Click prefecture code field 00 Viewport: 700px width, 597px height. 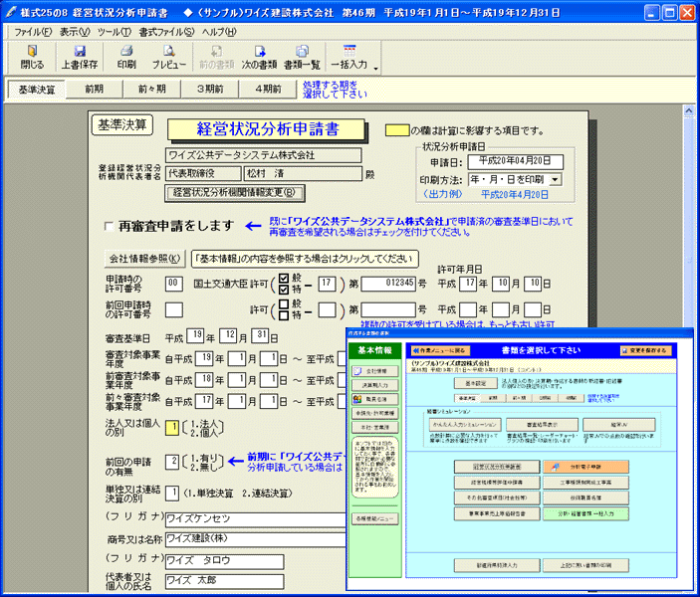pyautogui.click(x=173, y=284)
